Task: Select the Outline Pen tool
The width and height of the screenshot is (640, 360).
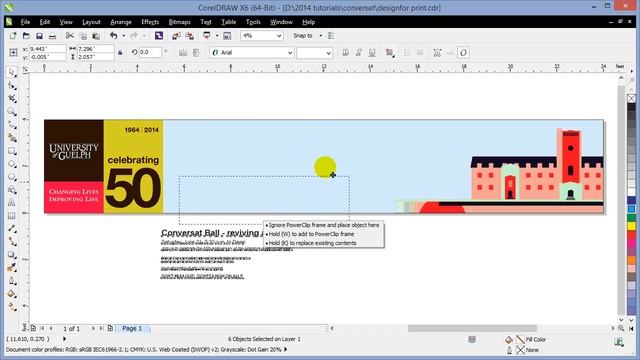Action: pyautogui.click(x=12, y=281)
